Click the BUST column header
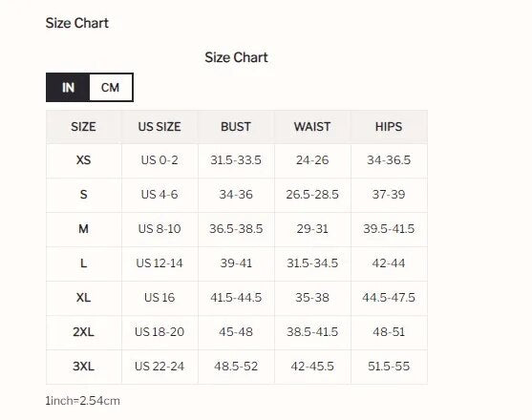 pos(236,127)
